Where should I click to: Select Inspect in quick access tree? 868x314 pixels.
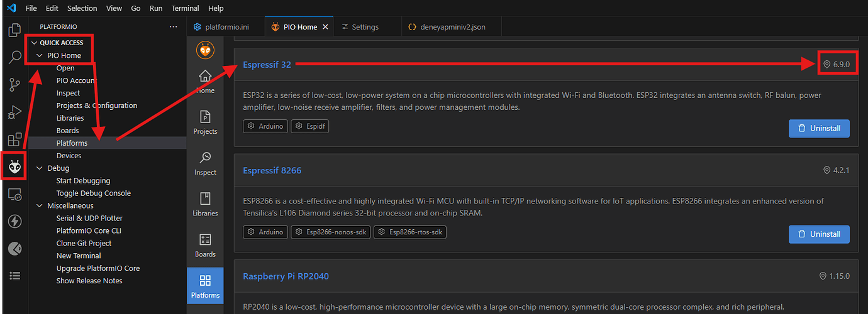point(69,93)
